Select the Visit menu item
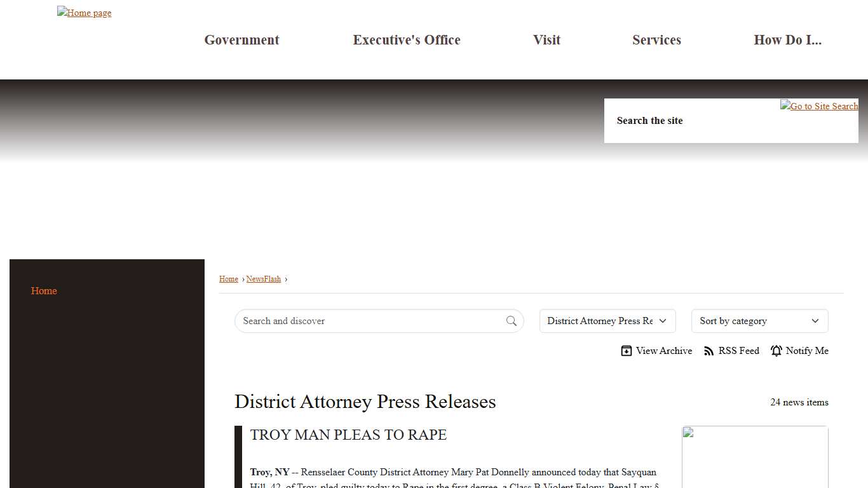The width and height of the screenshot is (868, 488). (546, 40)
